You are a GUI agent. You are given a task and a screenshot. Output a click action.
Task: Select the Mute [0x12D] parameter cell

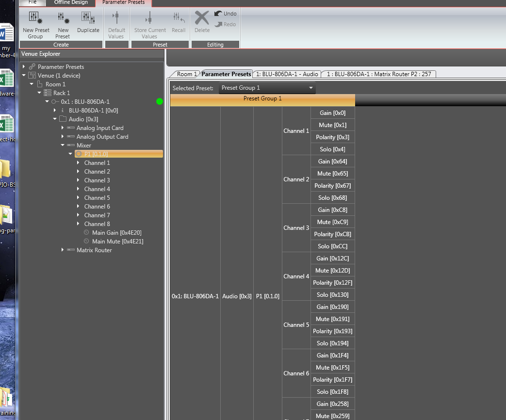click(332, 271)
